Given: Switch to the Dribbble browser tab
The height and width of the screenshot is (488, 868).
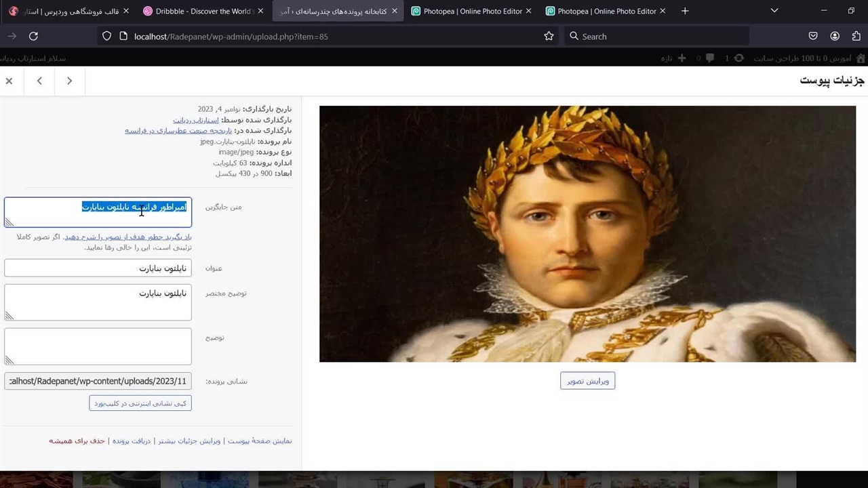Looking at the screenshot, I should click(197, 11).
